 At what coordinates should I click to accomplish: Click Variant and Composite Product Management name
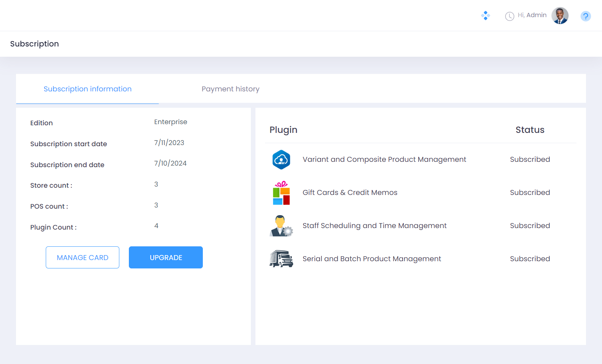[x=384, y=160]
